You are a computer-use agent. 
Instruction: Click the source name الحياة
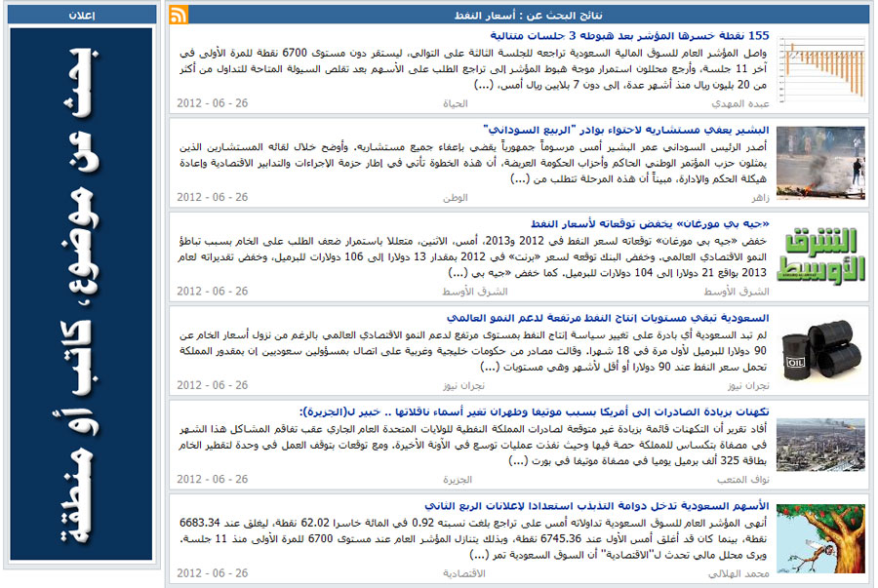[x=456, y=103]
